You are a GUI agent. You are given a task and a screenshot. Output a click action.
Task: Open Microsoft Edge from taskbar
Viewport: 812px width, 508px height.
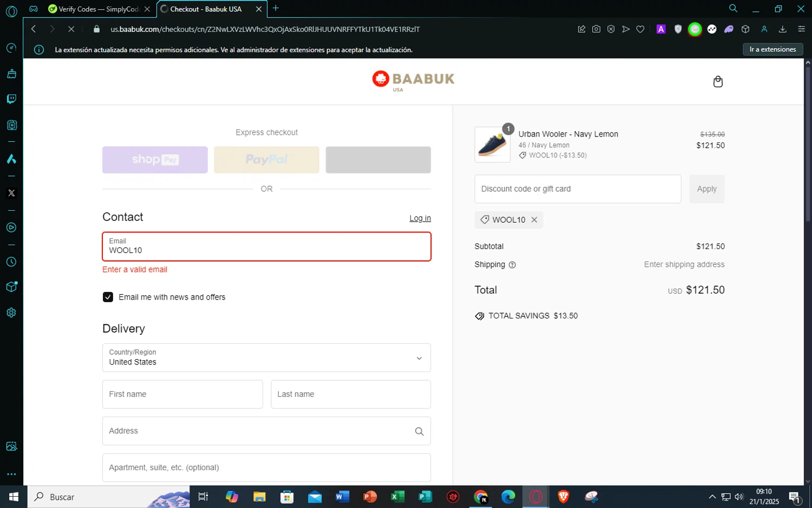(508, 497)
